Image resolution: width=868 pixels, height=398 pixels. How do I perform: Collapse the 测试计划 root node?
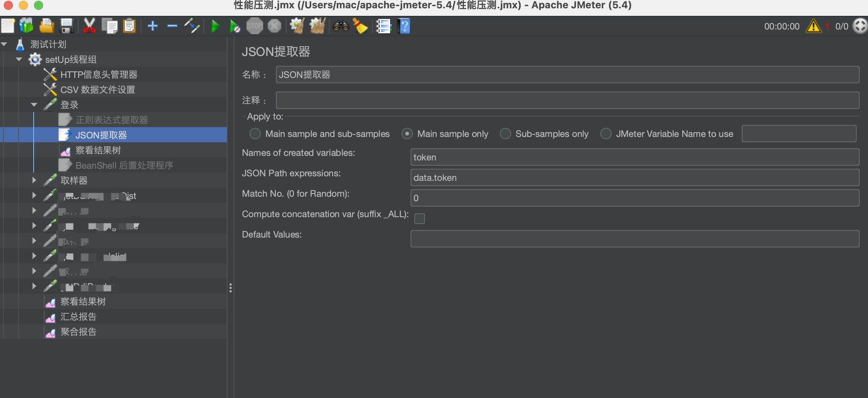click(5, 44)
